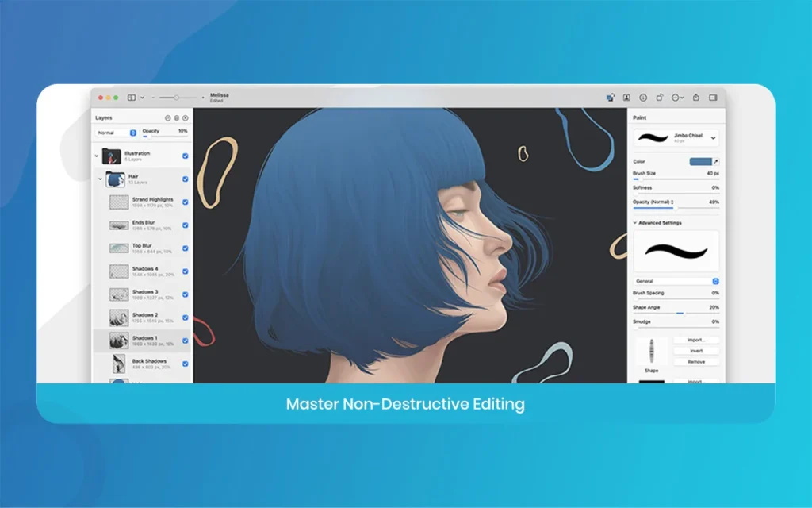The image size is (812, 508).
Task: Click the Import button beside Shape
Action: (x=696, y=340)
